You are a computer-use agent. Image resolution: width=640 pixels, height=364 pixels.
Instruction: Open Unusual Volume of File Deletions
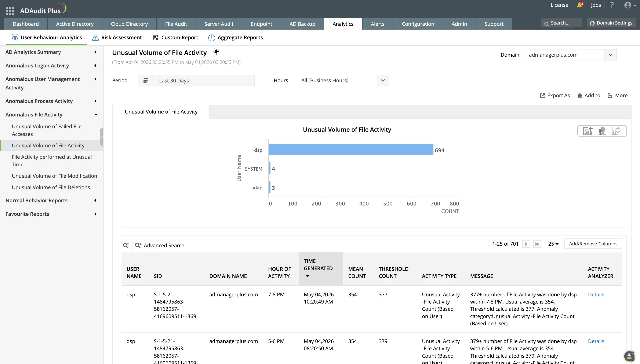click(x=51, y=187)
